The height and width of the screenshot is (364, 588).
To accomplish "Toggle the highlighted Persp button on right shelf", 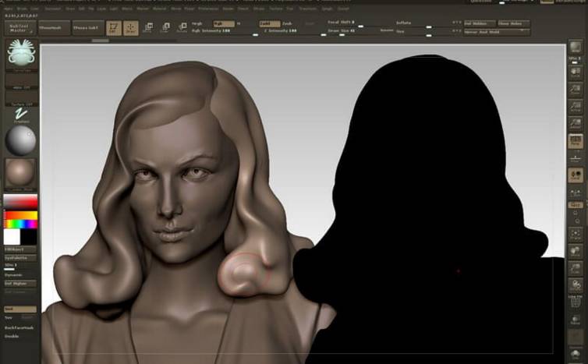I will pyautogui.click(x=576, y=141).
